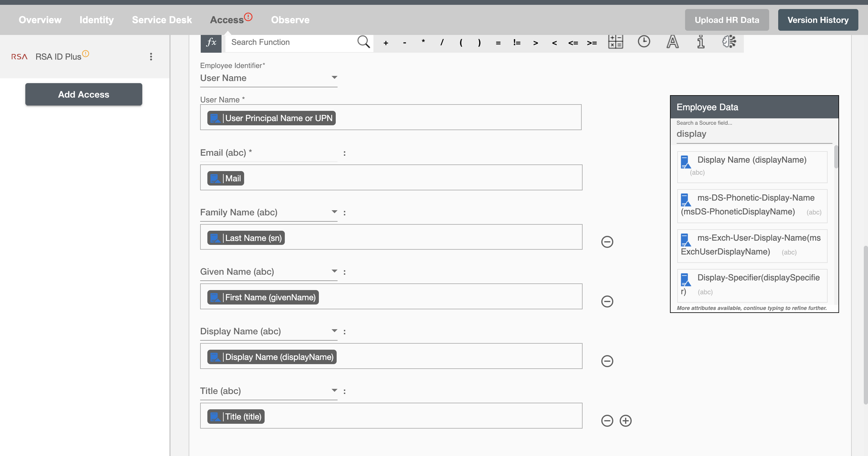The image size is (868, 456).
Task: Select Display Name (displayName) source attribute
Action: pyautogui.click(x=752, y=167)
